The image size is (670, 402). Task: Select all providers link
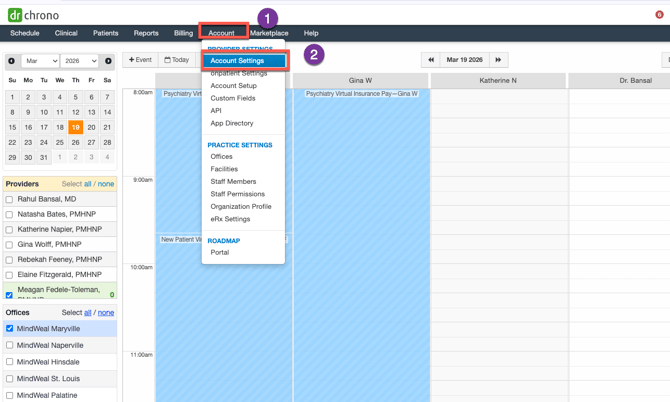[x=88, y=184]
